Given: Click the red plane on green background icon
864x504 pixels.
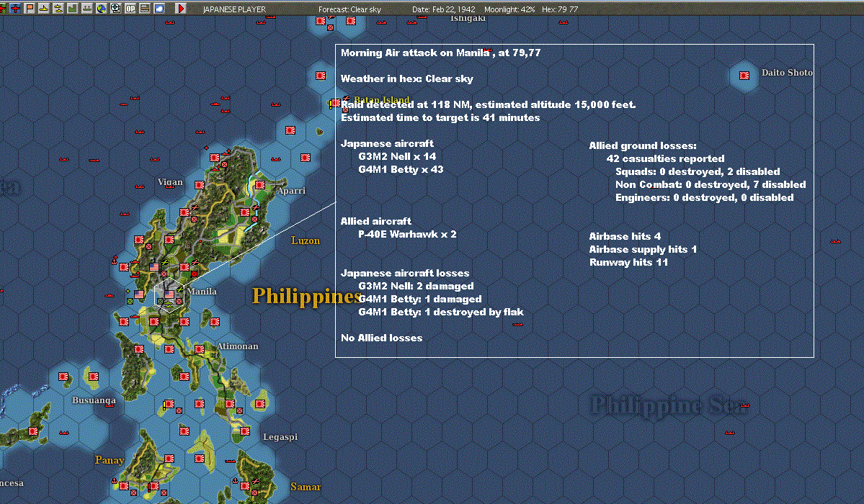Looking at the screenshot, I should coord(2,8).
